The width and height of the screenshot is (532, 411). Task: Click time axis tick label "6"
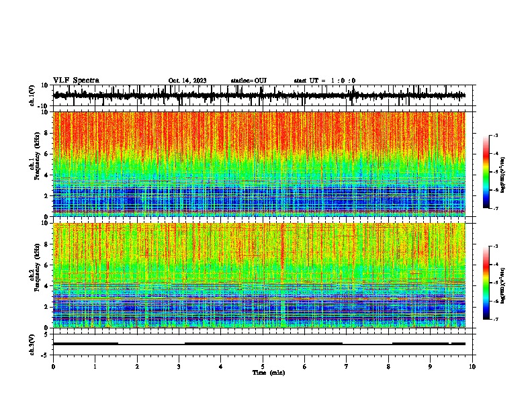point(305,367)
